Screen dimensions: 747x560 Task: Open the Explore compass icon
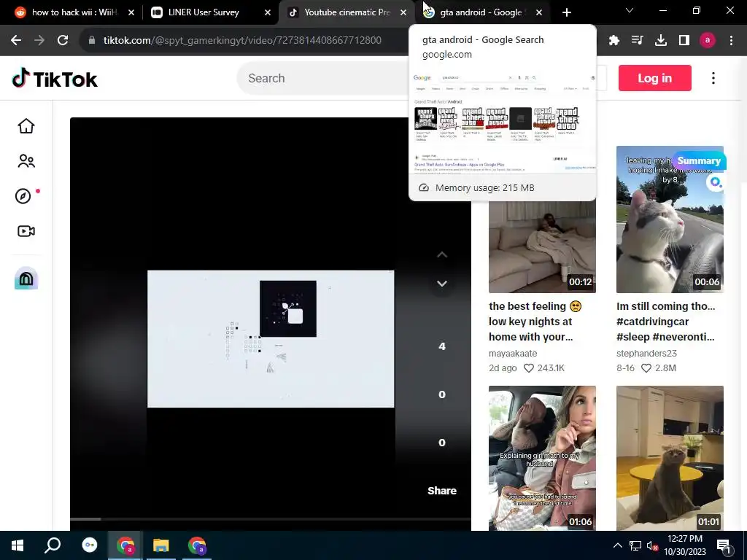(23, 196)
